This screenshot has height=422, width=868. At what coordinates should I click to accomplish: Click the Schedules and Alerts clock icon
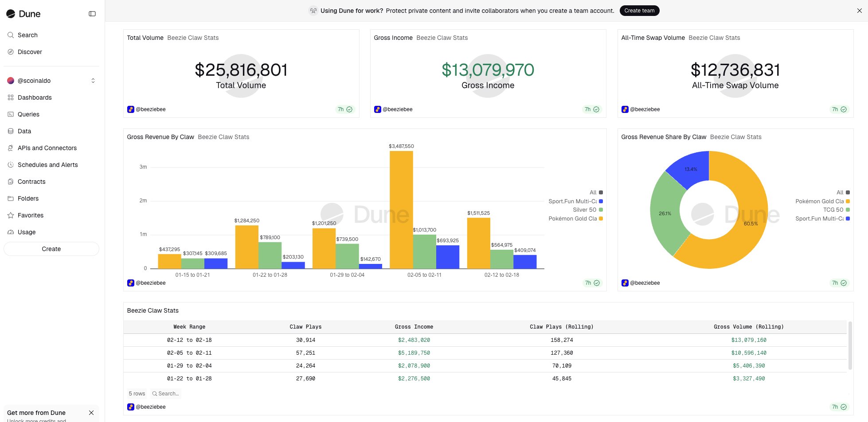[11, 165]
